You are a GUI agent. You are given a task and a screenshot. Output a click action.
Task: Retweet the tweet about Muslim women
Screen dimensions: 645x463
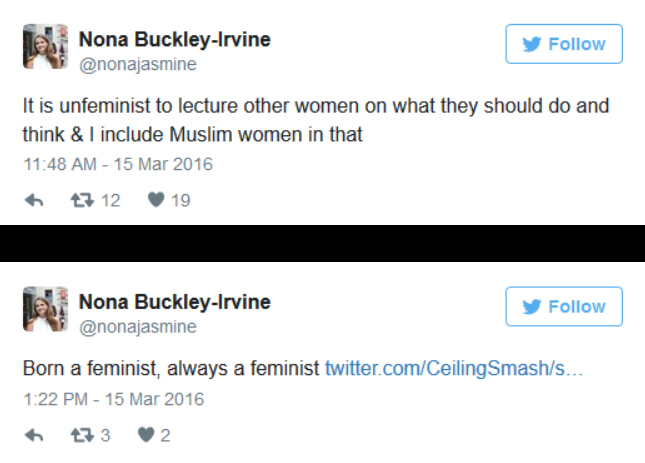82,200
